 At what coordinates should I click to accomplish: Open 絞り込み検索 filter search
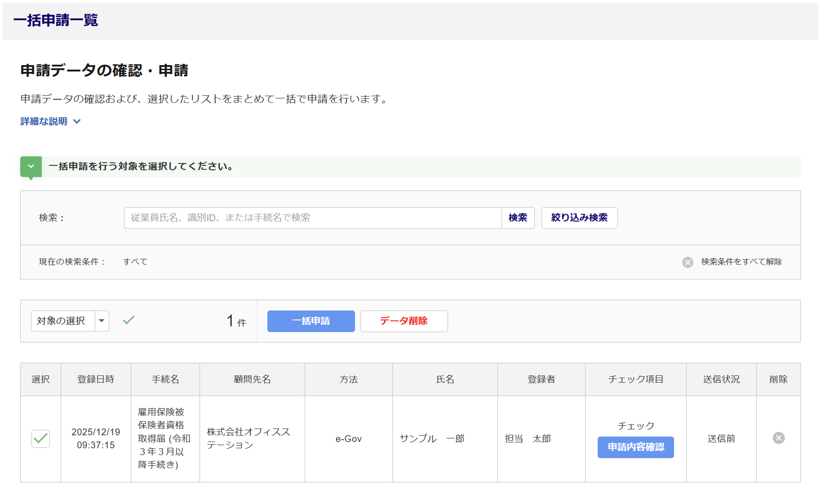(579, 218)
